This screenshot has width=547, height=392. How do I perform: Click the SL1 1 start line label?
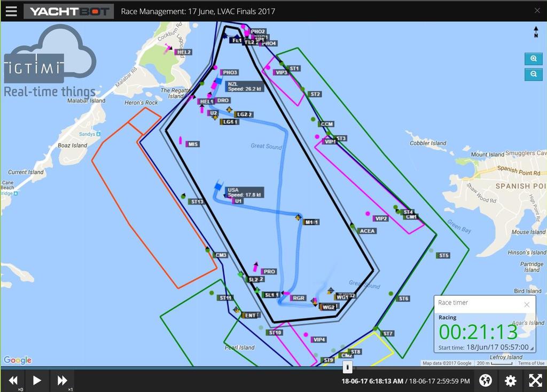271,295
